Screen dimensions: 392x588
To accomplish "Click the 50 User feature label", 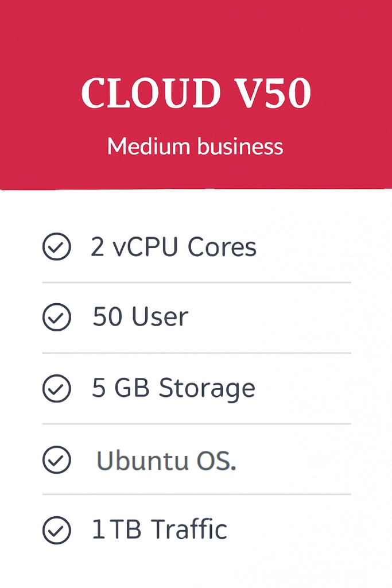I will pyautogui.click(x=141, y=317).
